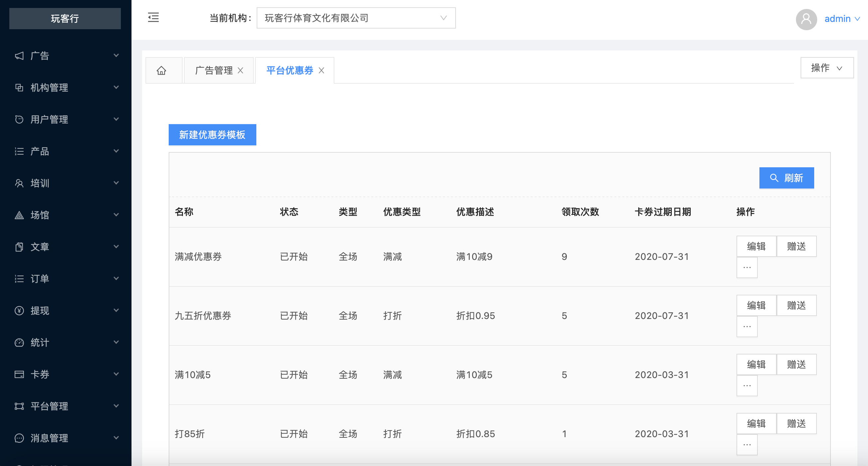Click the 优惠类型 column header
This screenshot has width=868, height=466.
pyautogui.click(x=402, y=212)
